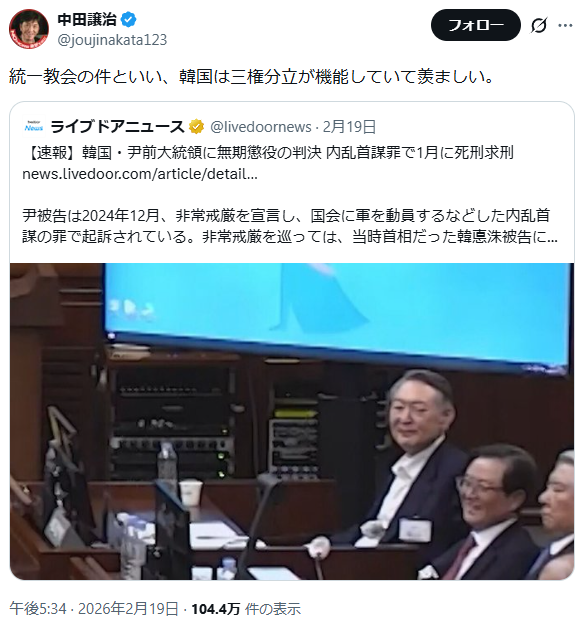The image size is (580, 625).
Task: Click the 午後5:34 · 2026年2月19日 timestamp
Action: click(94, 609)
